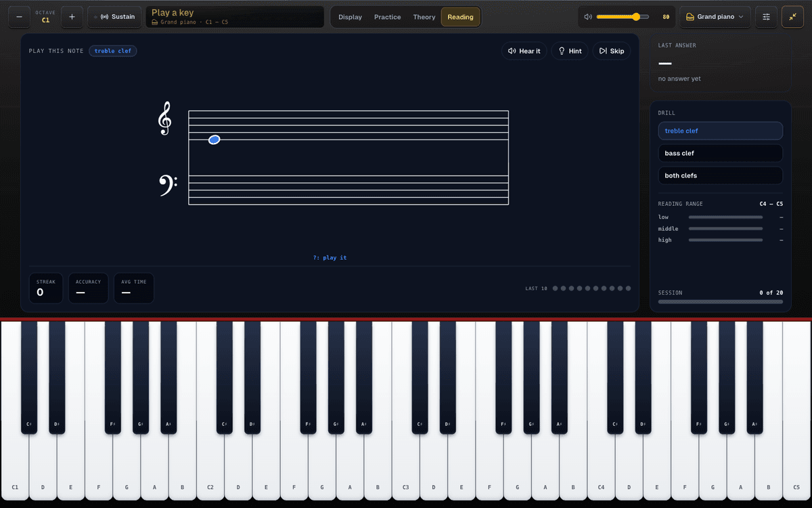The height and width of the screenshot is (508, 812).
Task: Click the 'no answer yet' text
Action: click(679, 79)
